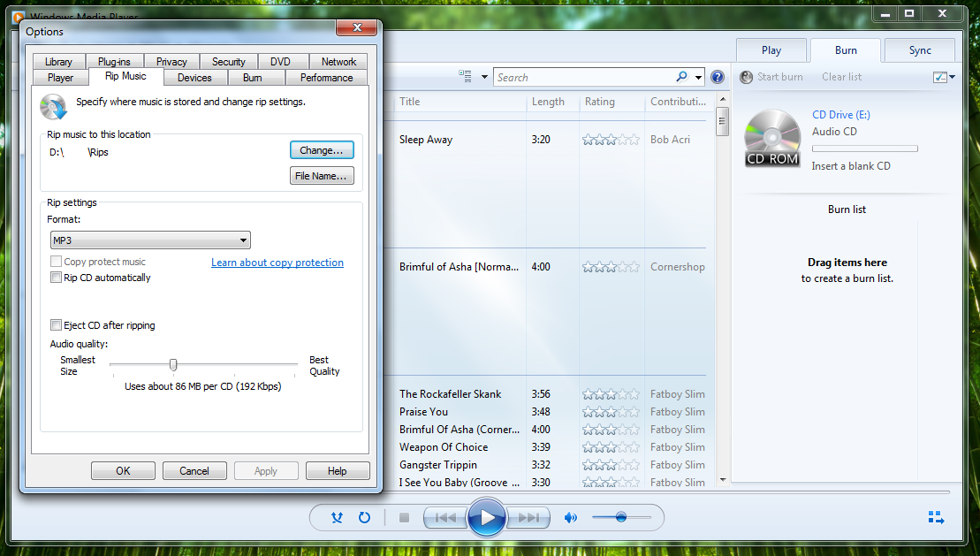Viewport: 980px width, 556px height.
Task: Click the scrollbar down arrow
Action: point(723,480)
